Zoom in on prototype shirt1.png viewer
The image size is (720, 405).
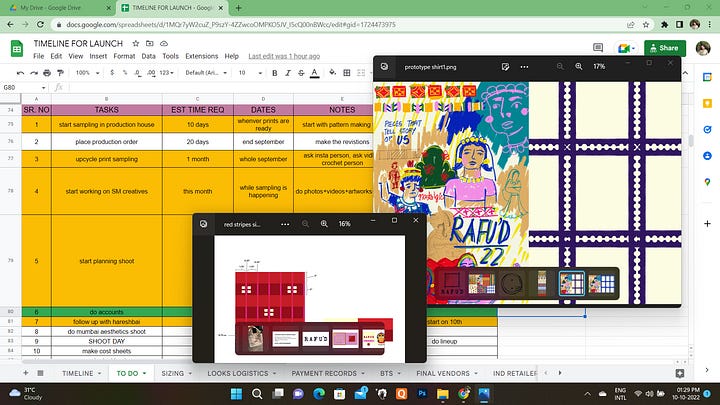579,67
